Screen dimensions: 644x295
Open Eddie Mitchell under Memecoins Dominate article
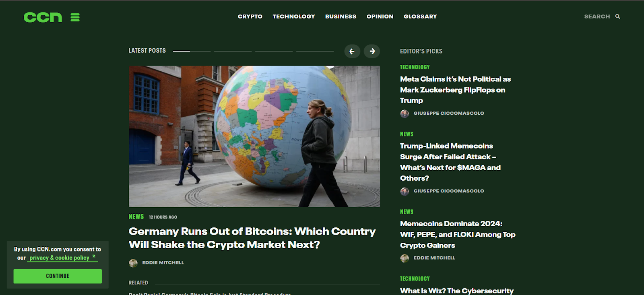pos(434,258)
